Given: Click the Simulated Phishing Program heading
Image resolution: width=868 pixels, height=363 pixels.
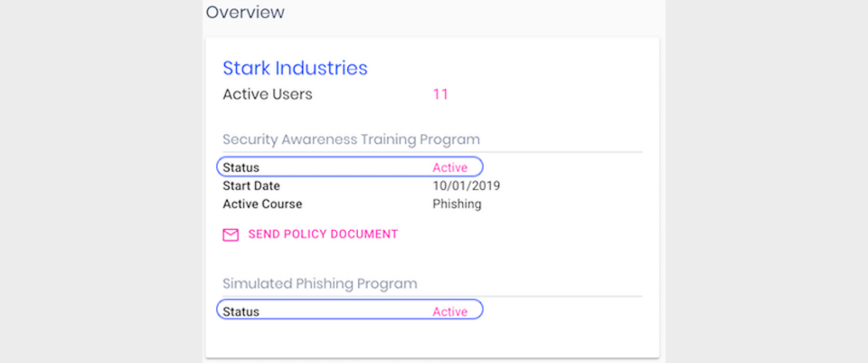Looking at the screenshot, I should click(x=320, y=283).
